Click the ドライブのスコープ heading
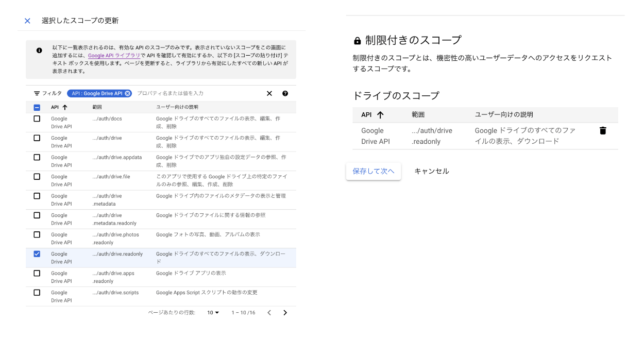 pyautogui.click(x=396, y=95)
